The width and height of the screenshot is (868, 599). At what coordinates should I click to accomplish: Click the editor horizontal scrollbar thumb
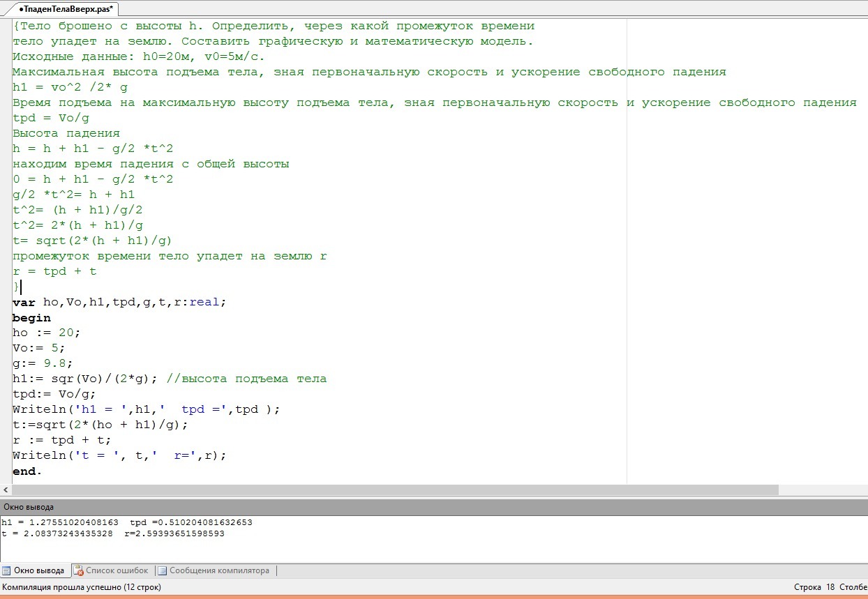pos(391,490)
